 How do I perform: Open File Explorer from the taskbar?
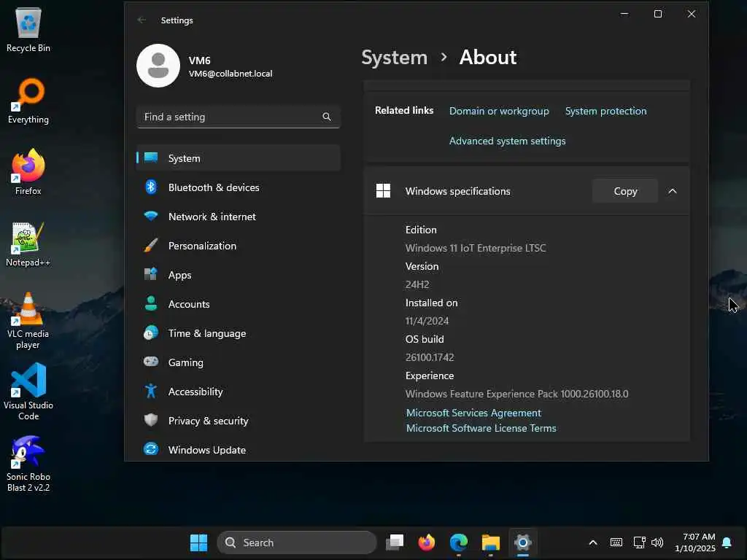[490, 542]
